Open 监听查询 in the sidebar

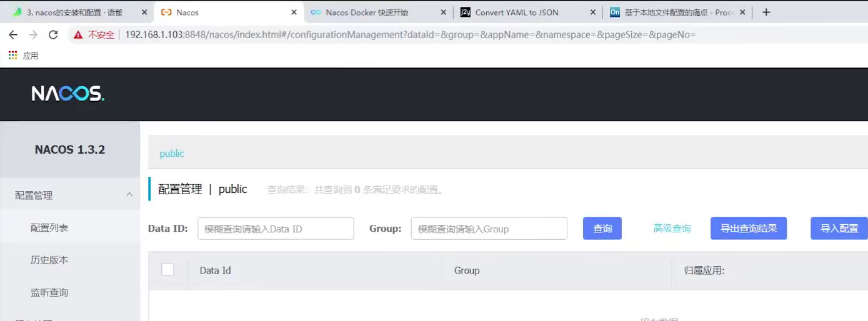tap(49, 292)
